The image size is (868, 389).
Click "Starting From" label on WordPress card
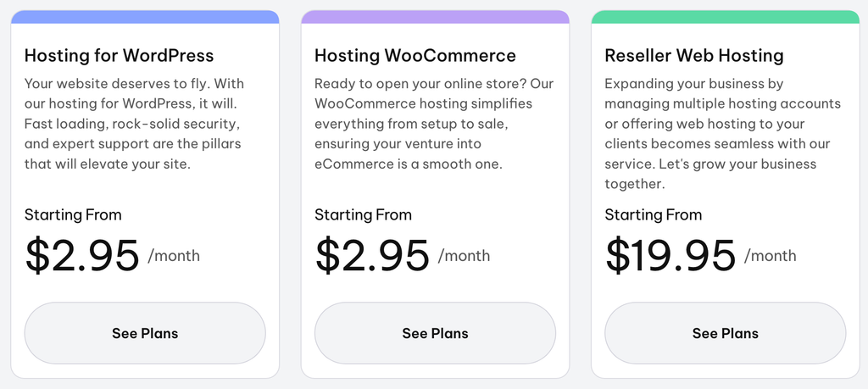pyautogui.click(x=73, y=214)
